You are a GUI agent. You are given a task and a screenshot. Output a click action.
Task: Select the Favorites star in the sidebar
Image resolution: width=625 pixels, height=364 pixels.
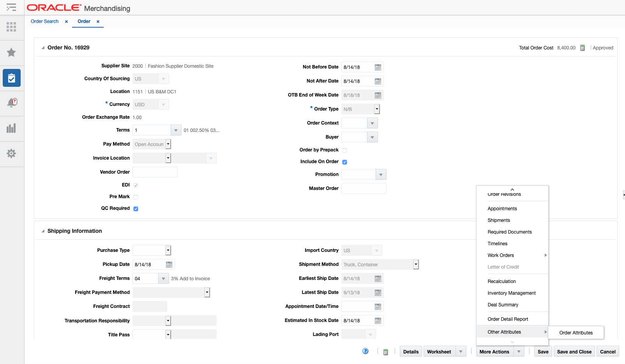coord(12,52)
